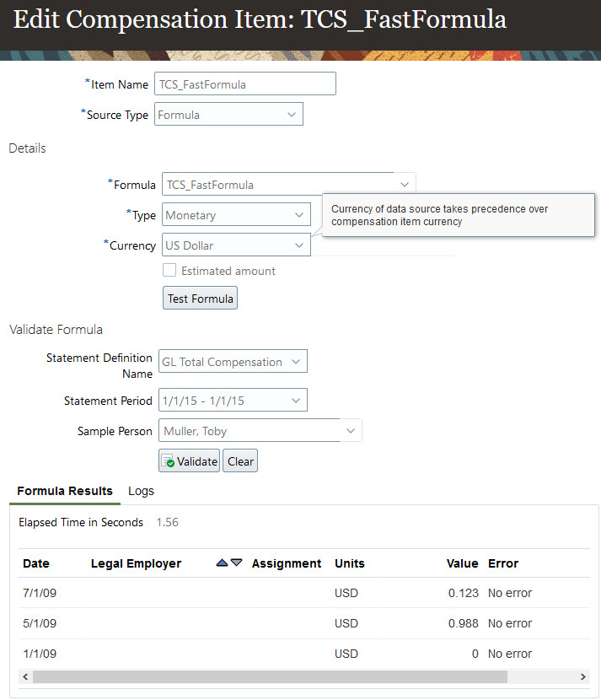This screenshot has height=700, width=601.
Task: Click the Value column header
Action: coord(462,563)
